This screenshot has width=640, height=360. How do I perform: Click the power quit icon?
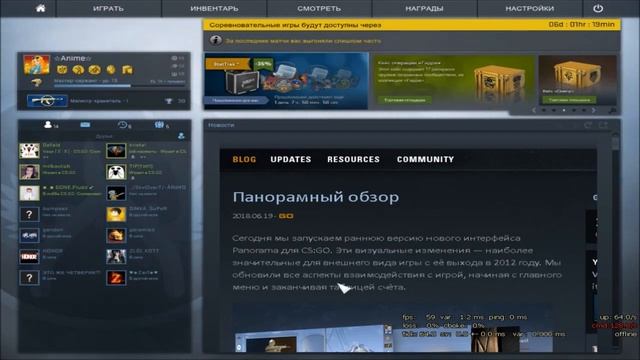pyautogui.click(x=598, y=8)
